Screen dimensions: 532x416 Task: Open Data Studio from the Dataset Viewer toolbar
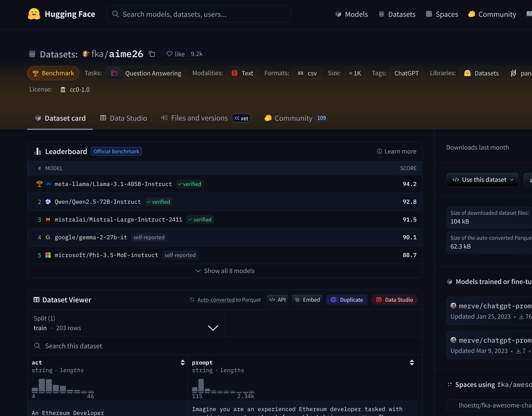point(394,300)
